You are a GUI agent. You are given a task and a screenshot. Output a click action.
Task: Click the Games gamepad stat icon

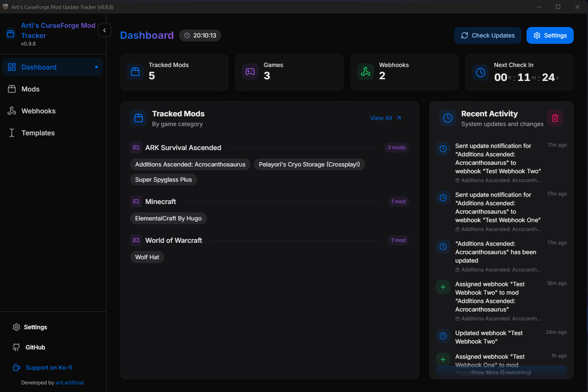point(250,72)
